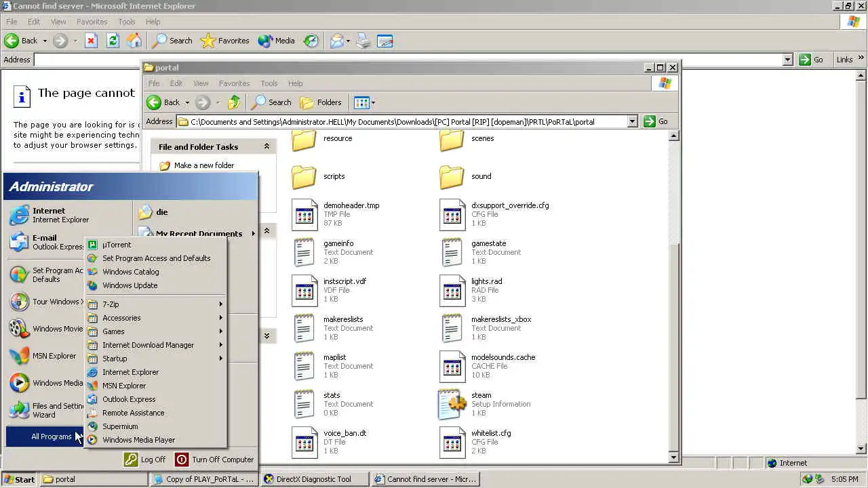Expand Accessories program group
This screenshot has height=488, width=868.
pos(155,318)
